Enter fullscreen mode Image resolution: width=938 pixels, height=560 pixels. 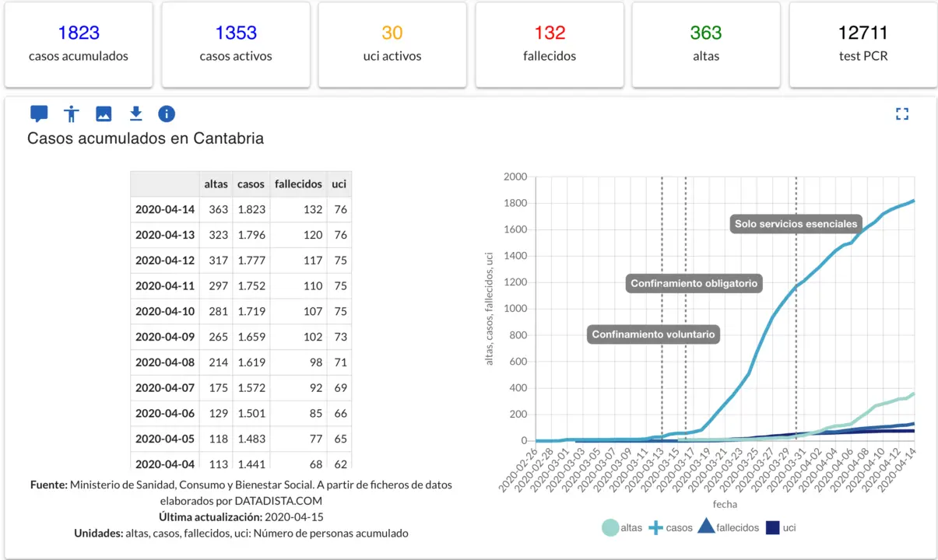[x=902, y=114]
